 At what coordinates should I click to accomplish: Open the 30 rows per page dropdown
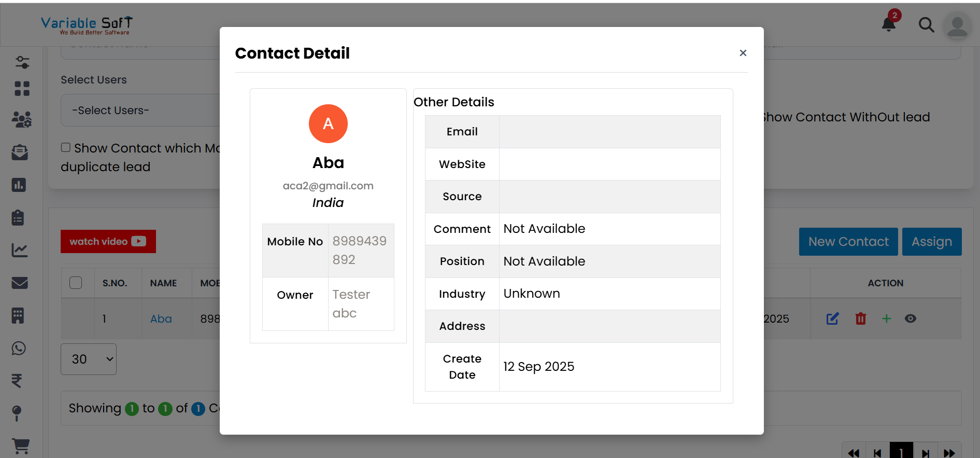click(x=89, y=359)
